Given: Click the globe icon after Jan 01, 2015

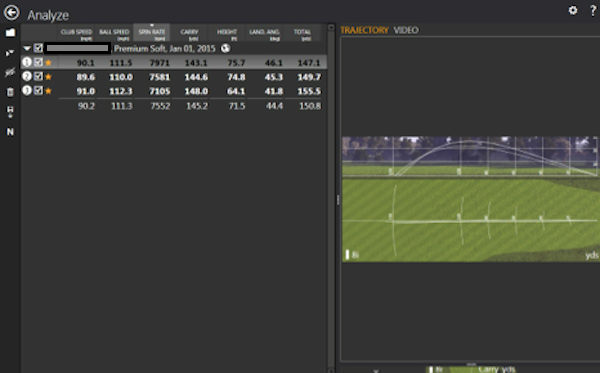Looking at the screenshot, I should (226, 48).
